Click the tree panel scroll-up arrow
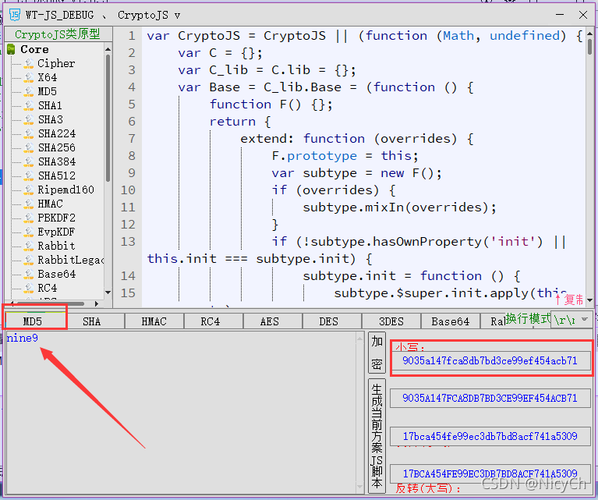The height and width of the screenshot is (500, 598). [108, 49]
